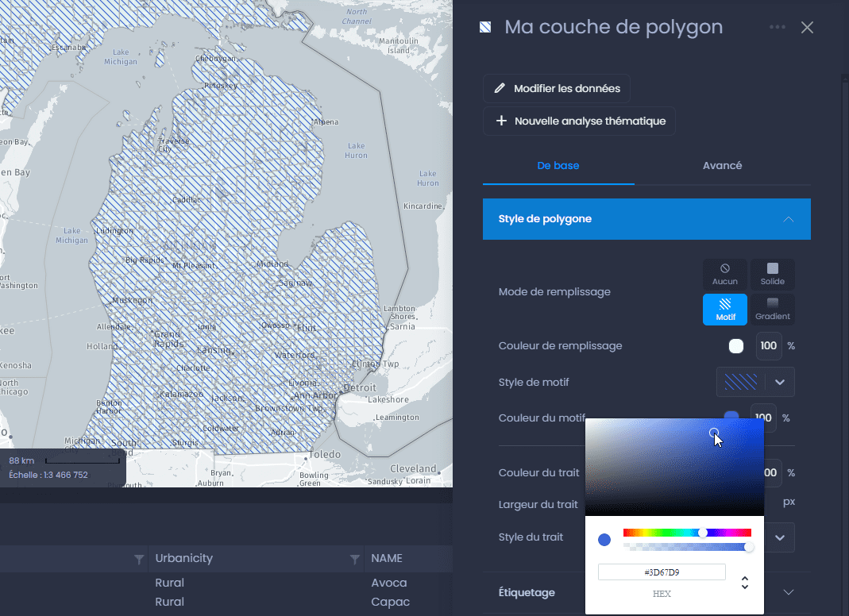Click the polygon layer icon beside the title

pyautogui.click(x=485, y=27)
